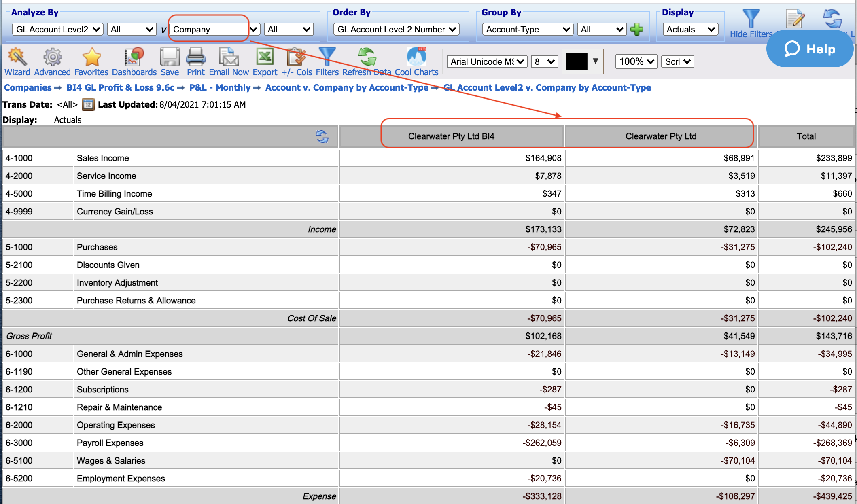The image size is (857, 504).
Task: Click Inventory Adjustment row
Action: [x=117, y=283]
